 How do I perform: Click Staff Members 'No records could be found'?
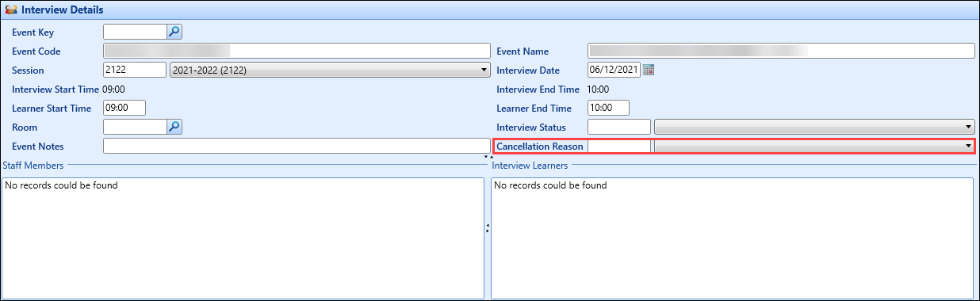pos(61,186)
